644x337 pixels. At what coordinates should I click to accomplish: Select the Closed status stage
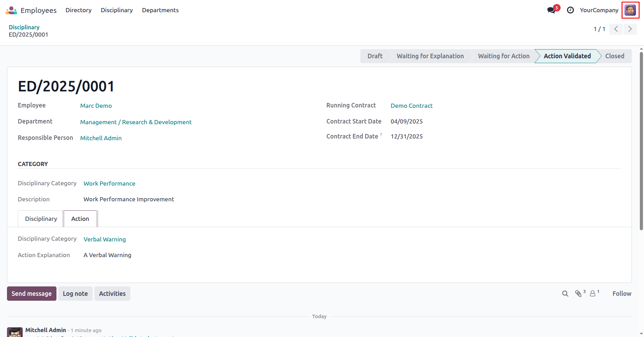[x=614, y=56]
